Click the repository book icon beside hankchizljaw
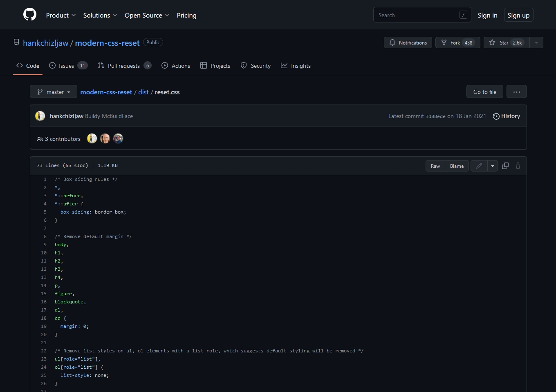 coord(16,42)
